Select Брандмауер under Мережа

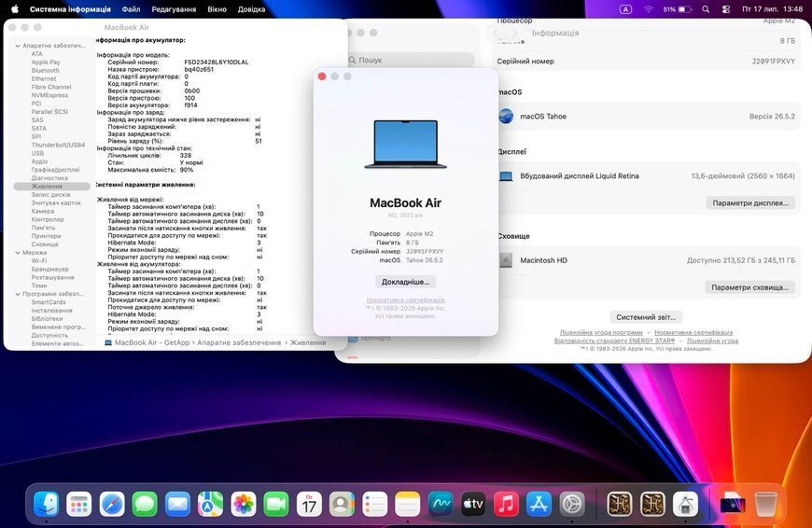pyautogui.click(x=49, y=270)
